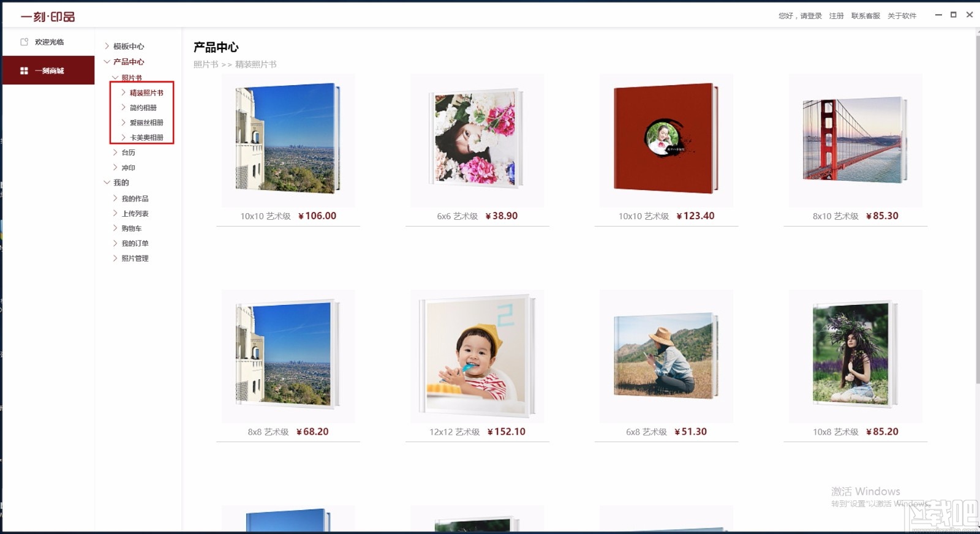Select the 卡美奥相册 tree label
Screen dimensions: 980x534
point(146,138)
